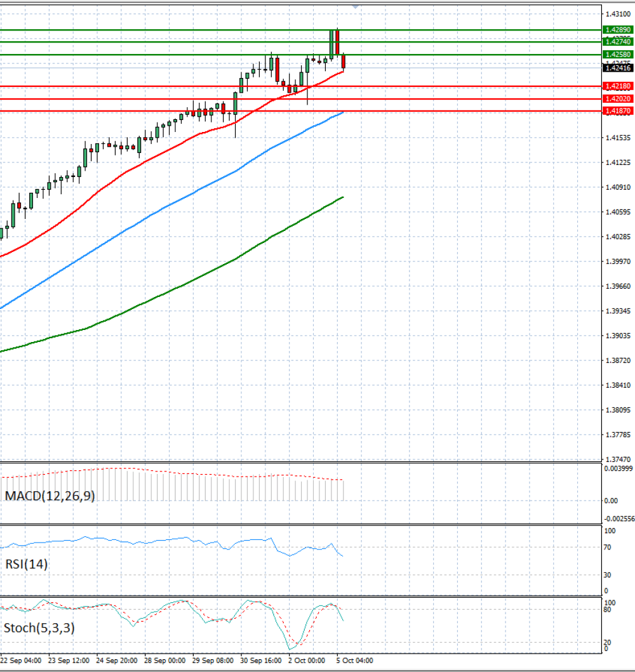Select the current price 1.42416 label
Image resolution: width=635 pixels, height=672 pixels.
click(617, 68)
